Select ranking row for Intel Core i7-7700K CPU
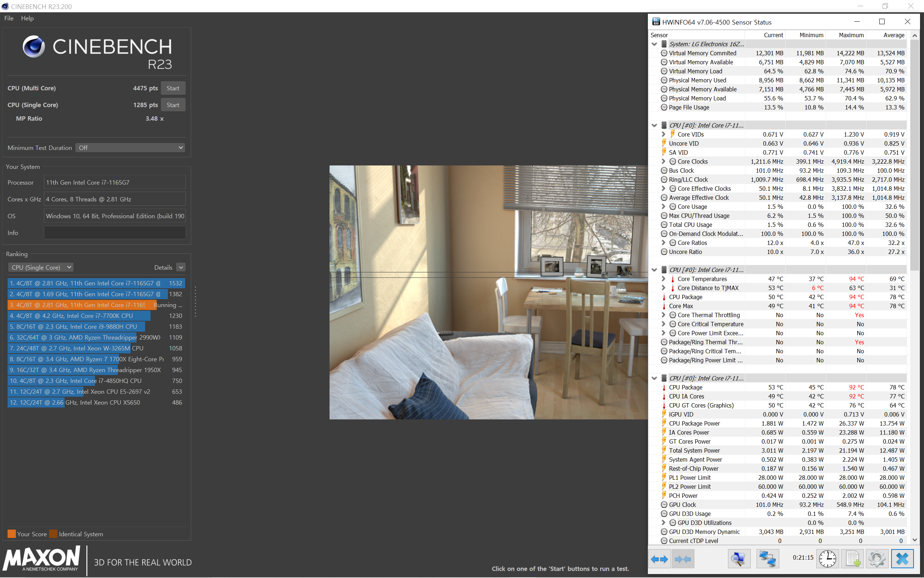Image resolution: width=924 pixels, height=578 pixels. click(96, 316)
